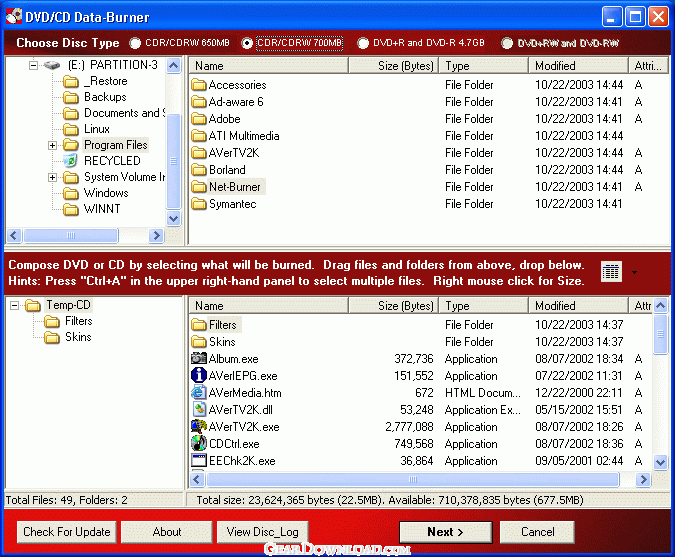675x557 pixels.
Task: Click the Cancel button
Action: (537, 532)
